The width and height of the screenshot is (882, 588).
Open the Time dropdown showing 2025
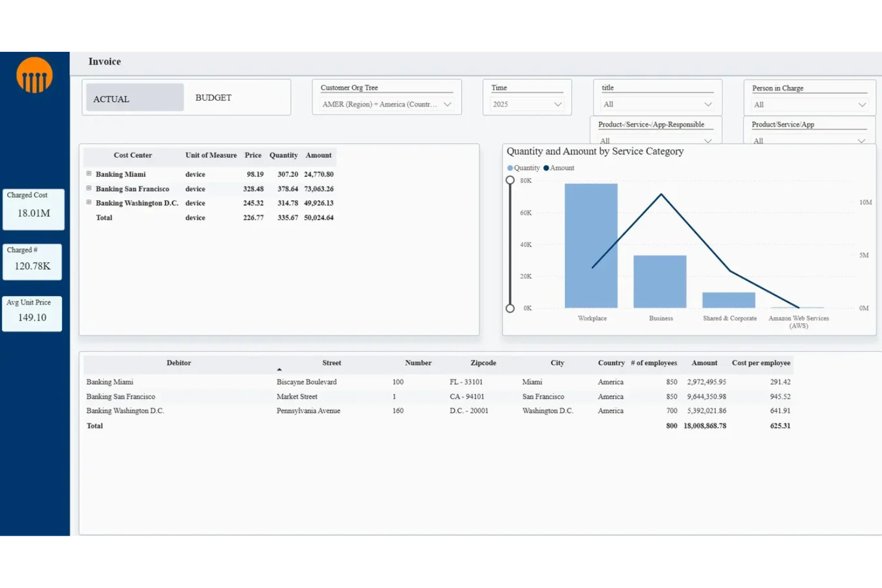pos(527,104)
